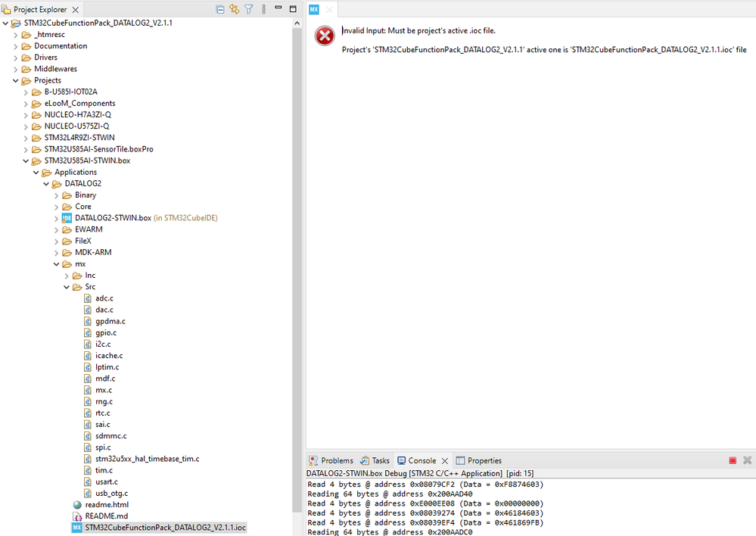Image resolution: width=756 pixels, height=536 pixels.
Task: Expand the eLooM_Components folder
Action: click(26, 104)
